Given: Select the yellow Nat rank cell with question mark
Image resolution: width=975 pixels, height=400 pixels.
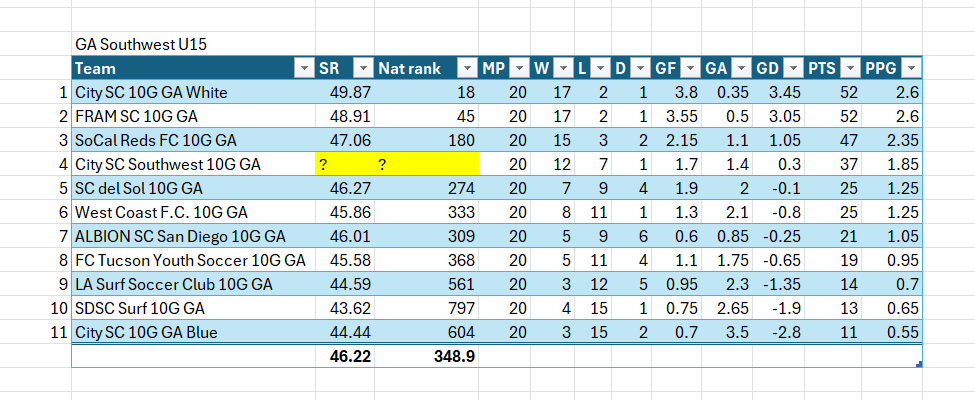Looking at the screenshot, I should coord(427,165).
